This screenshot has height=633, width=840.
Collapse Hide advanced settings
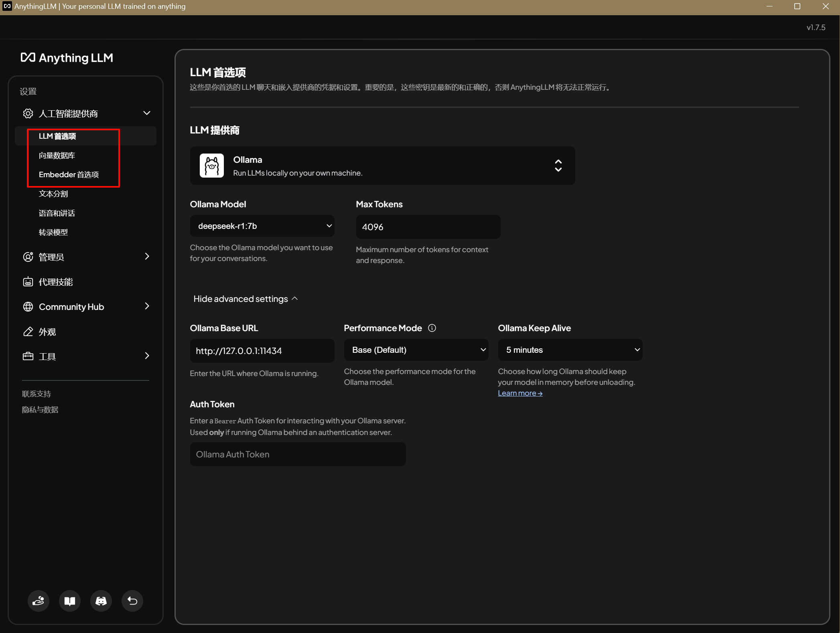(246, 299)
